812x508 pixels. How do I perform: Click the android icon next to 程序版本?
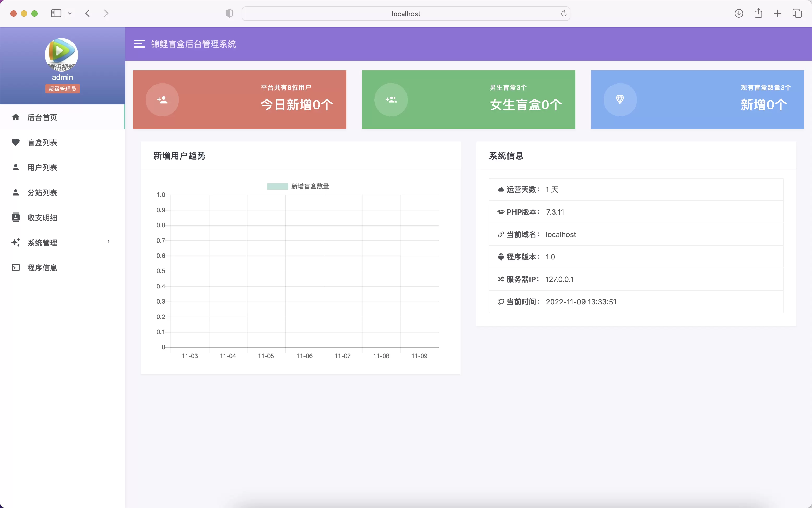[501, 257]
